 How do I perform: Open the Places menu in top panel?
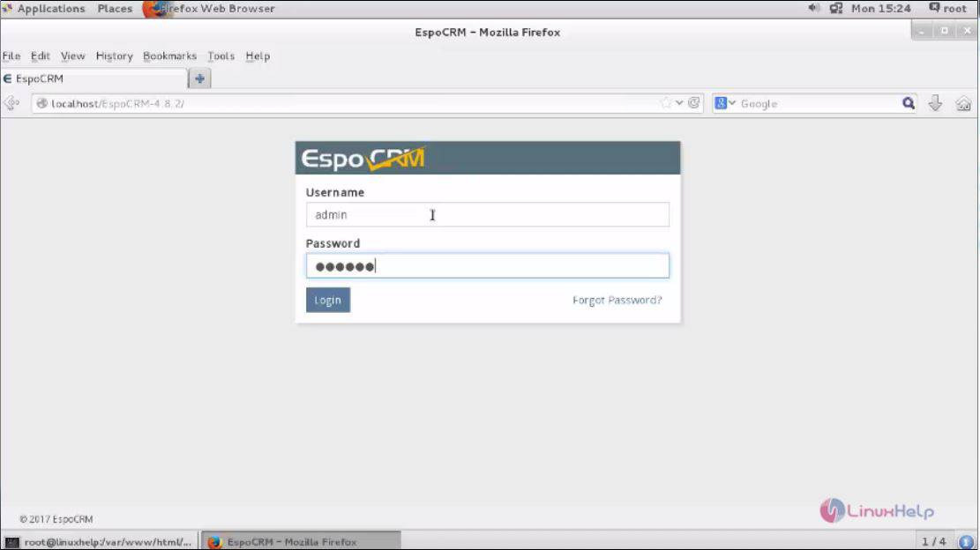pyautogui.click(x=115, y=9)
